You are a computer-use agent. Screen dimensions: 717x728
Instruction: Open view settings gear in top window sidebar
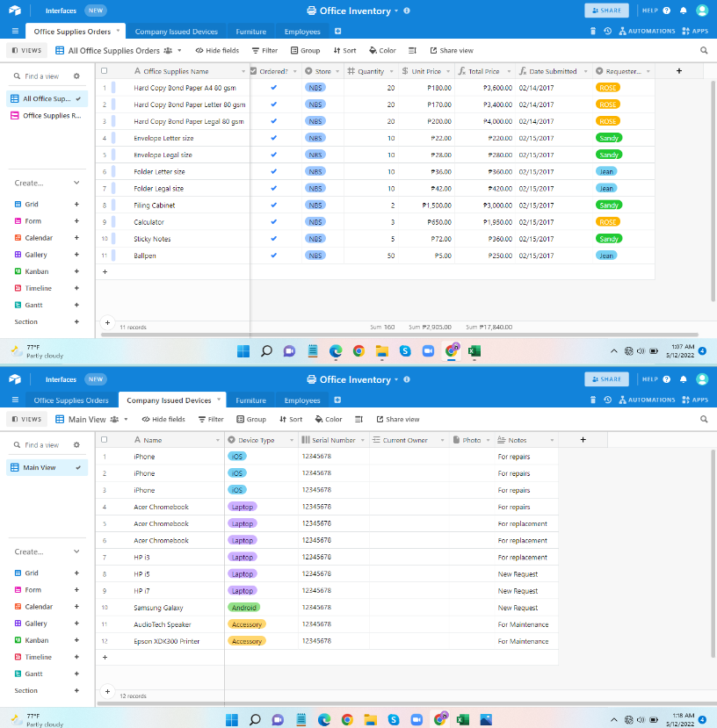pos(76,76)
